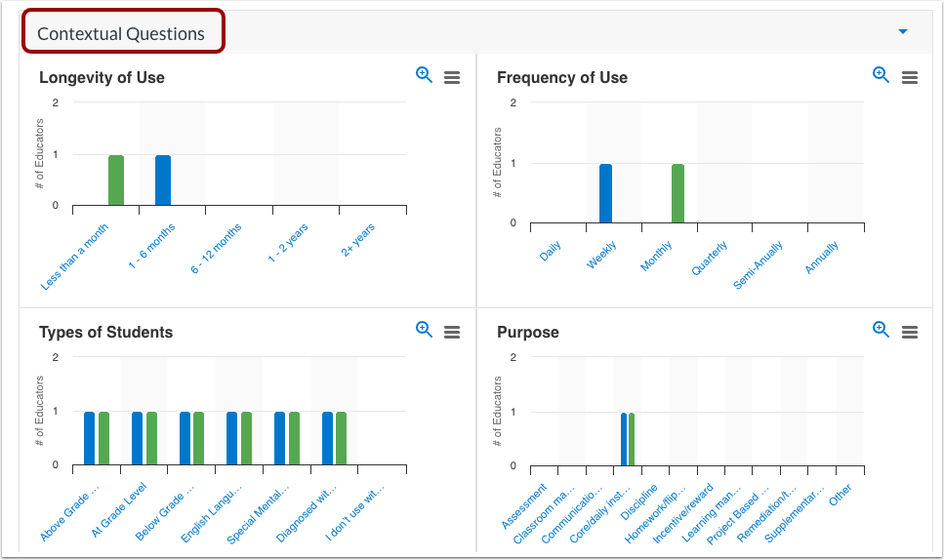
Task: Click the Contextual Questions heading
Action: coord(121,34)
